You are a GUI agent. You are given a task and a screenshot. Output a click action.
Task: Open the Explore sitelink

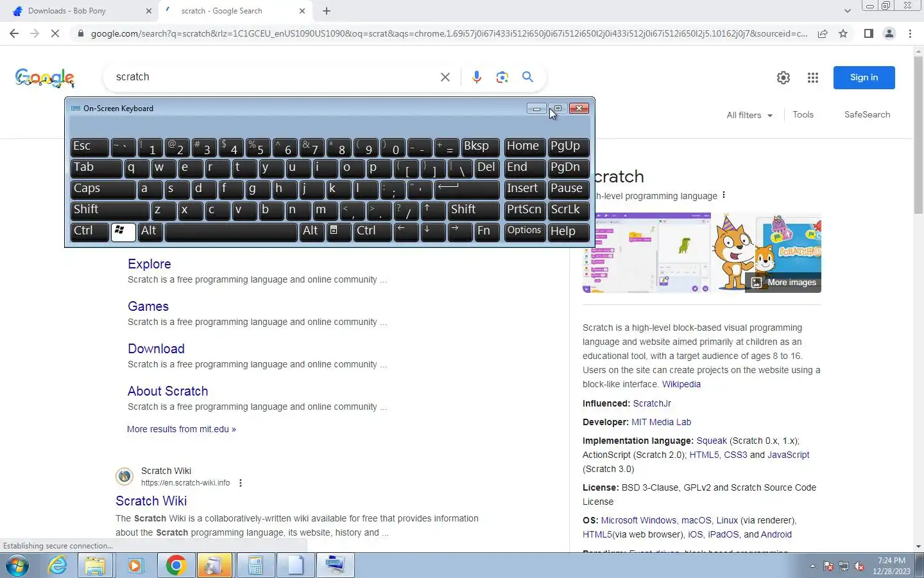(x=149, y=264)
